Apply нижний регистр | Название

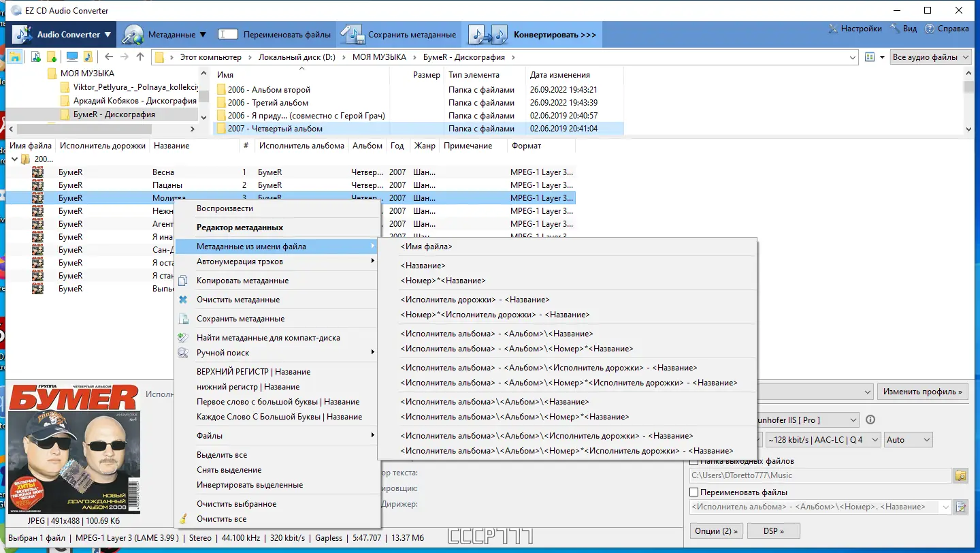276,387
